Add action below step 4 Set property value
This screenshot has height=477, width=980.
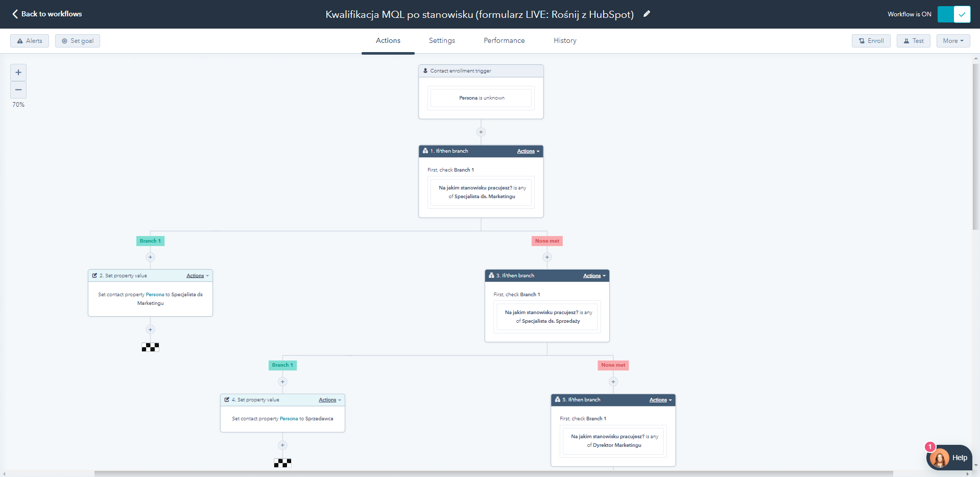click(x=282, y=445)
